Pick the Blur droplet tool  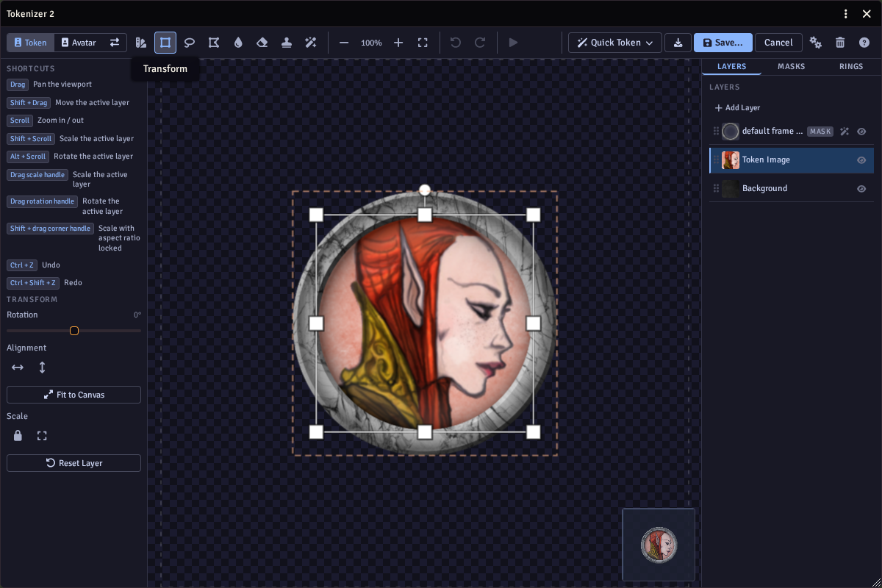click(x=238, y=43)
